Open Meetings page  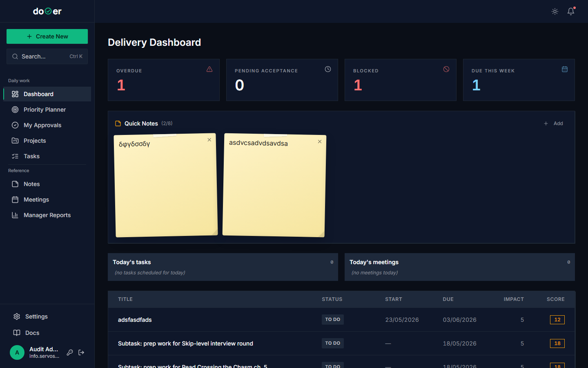pyautogui.click(x=47, y=200)
